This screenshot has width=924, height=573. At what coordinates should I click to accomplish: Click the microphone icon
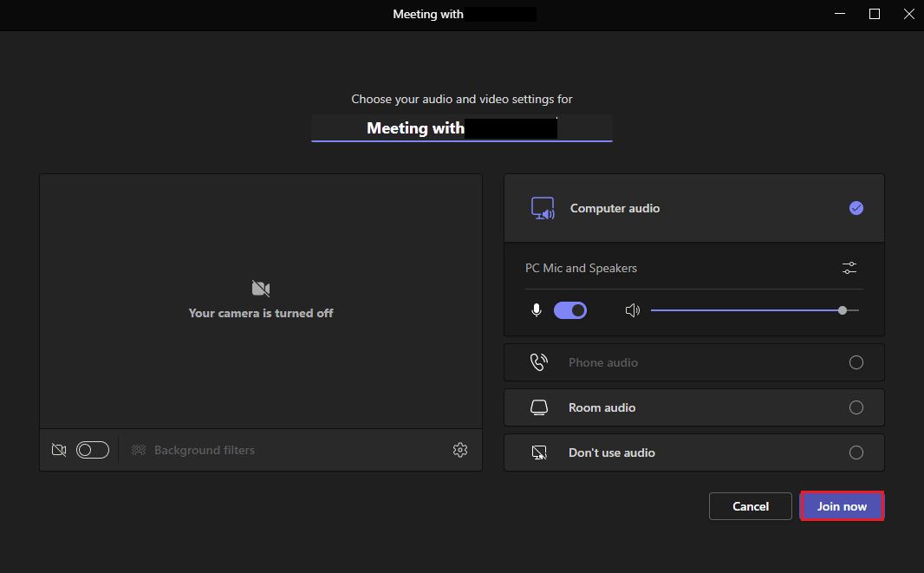click(537, 310)
